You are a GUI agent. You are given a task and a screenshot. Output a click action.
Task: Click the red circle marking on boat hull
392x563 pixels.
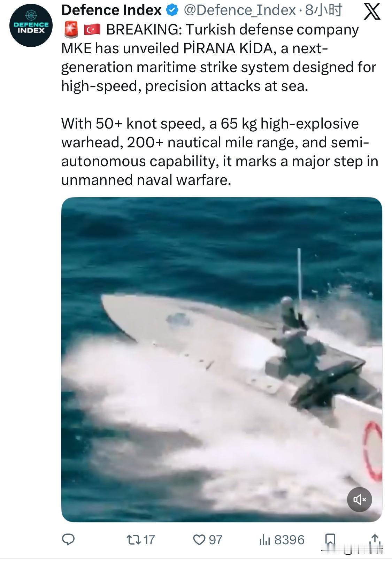tap(373, 451)
